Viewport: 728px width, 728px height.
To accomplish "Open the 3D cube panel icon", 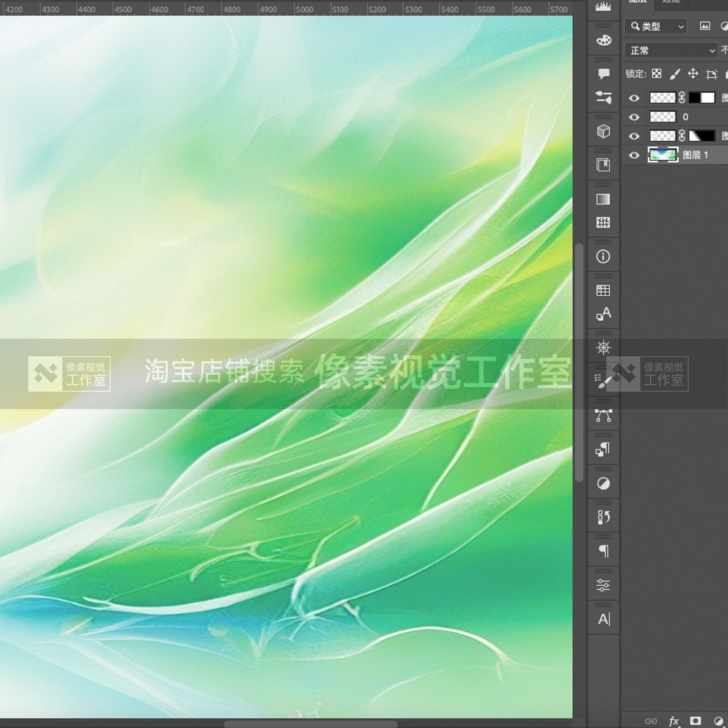I will click(x=603, y=132).
